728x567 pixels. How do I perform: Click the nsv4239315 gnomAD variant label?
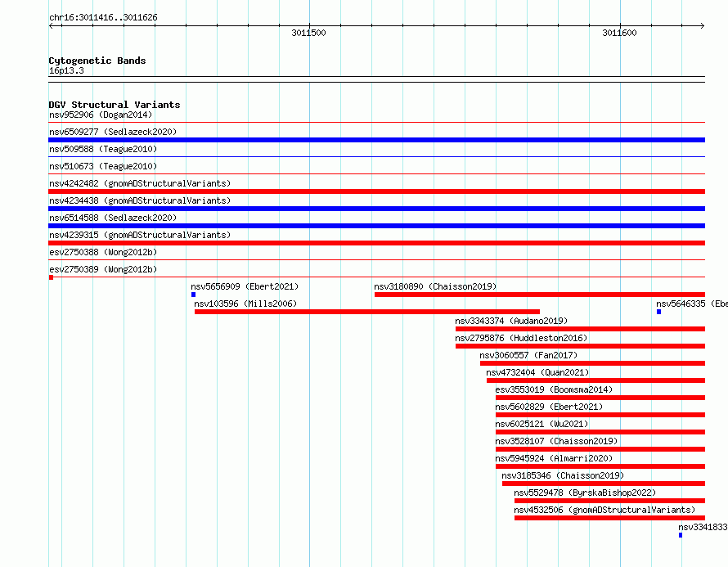click(140, 235)
